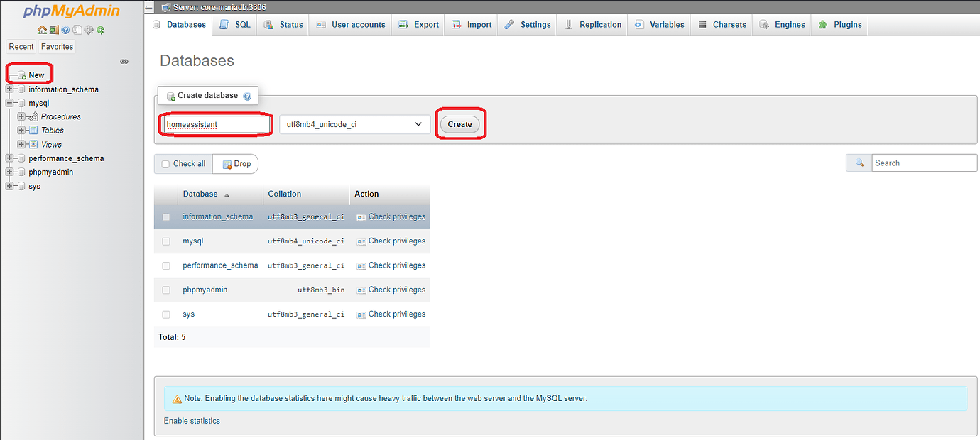Enable the Check all checkbox
Screen dimensions: 980x440
166,163
